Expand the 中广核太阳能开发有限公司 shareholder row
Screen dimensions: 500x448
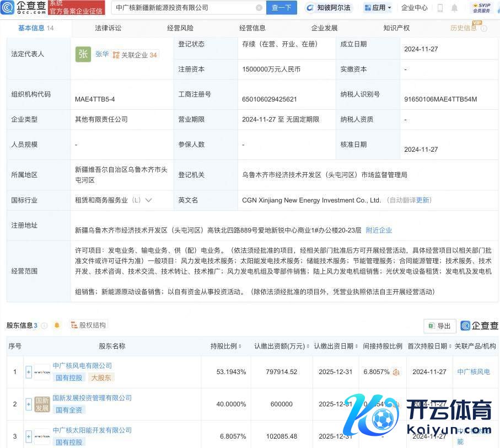pyautogui.click(x=29, y=436)
